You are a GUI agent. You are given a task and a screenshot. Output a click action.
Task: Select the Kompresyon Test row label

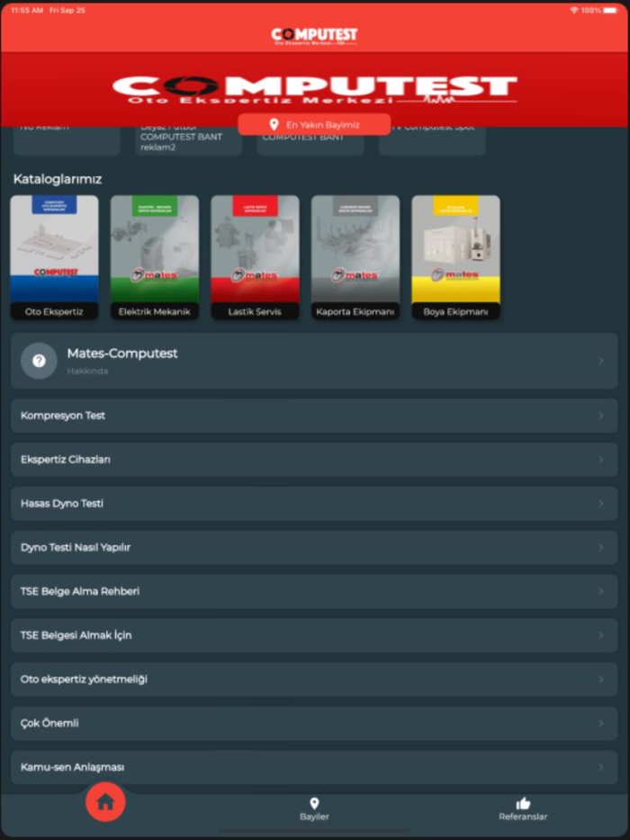[x=63, y=416]
